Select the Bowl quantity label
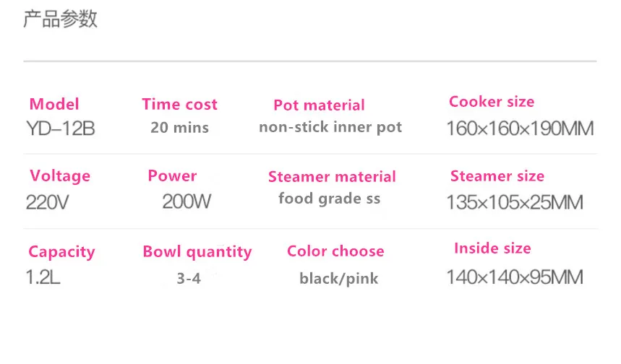621x364 pixels. (x=197, y=252)
